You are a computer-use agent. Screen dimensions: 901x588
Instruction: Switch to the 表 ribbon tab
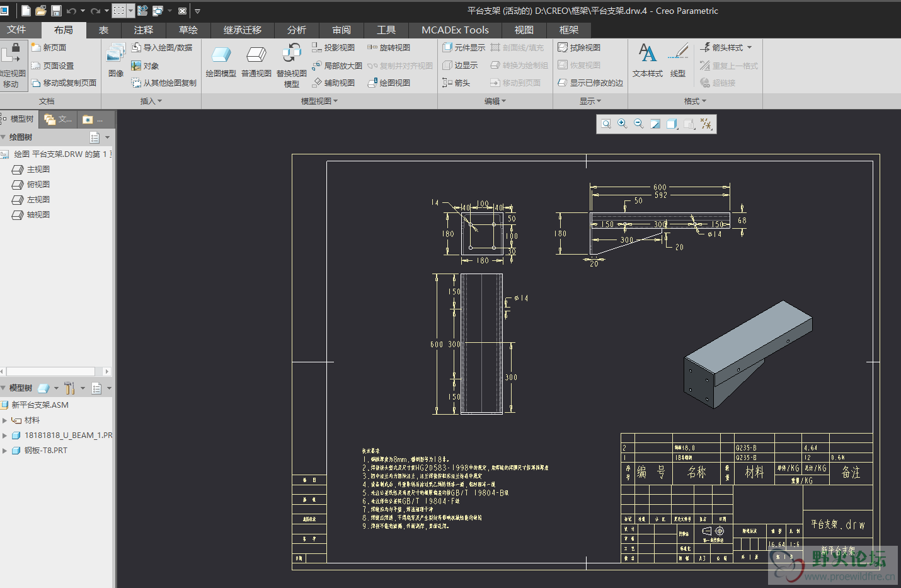tap(103, 30)
